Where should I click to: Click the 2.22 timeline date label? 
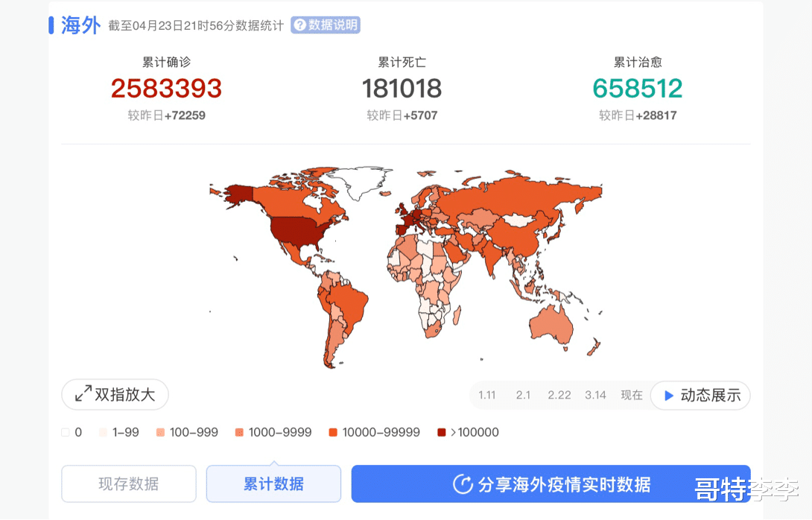pos(559,395)
